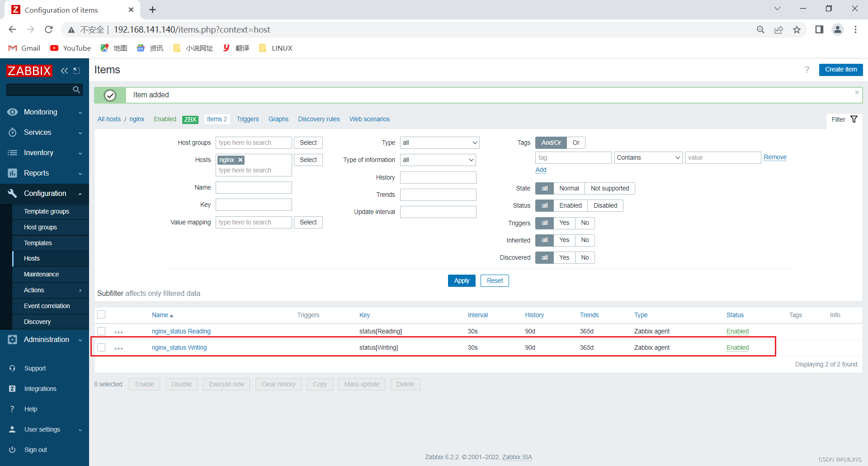Click the browser share icon
The width and height of the screenshot is (868, 466).
778,29
